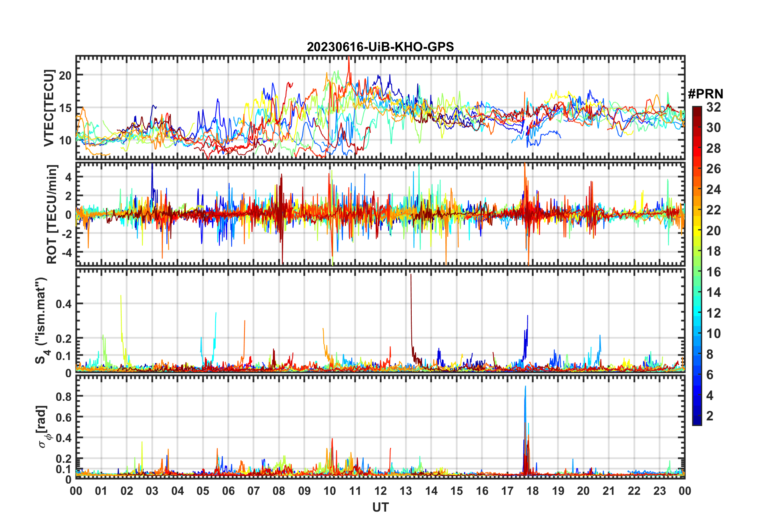Select the UT axis tick label "15"

click(457, 491)
